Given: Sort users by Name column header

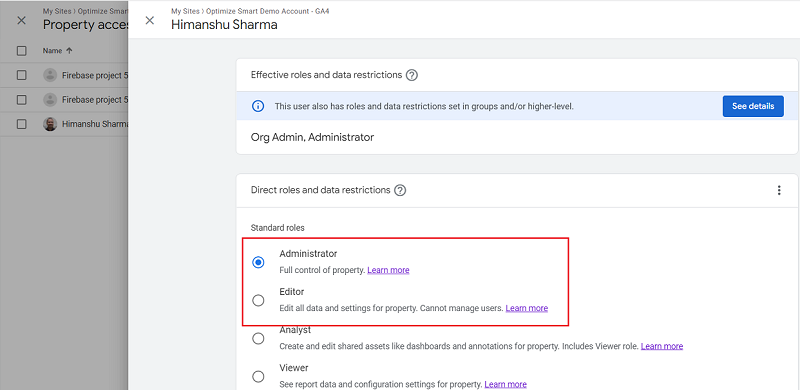Looking at the screenshot, I should (58, 51).
